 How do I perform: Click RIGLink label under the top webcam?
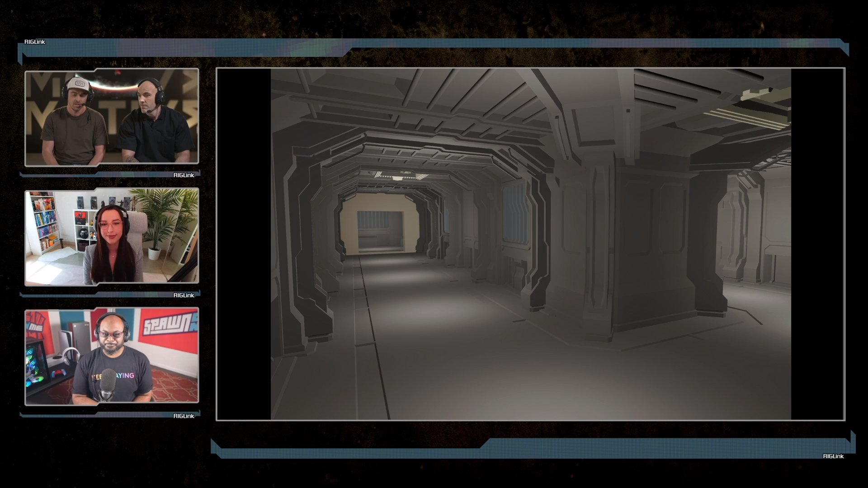(184, 175)
